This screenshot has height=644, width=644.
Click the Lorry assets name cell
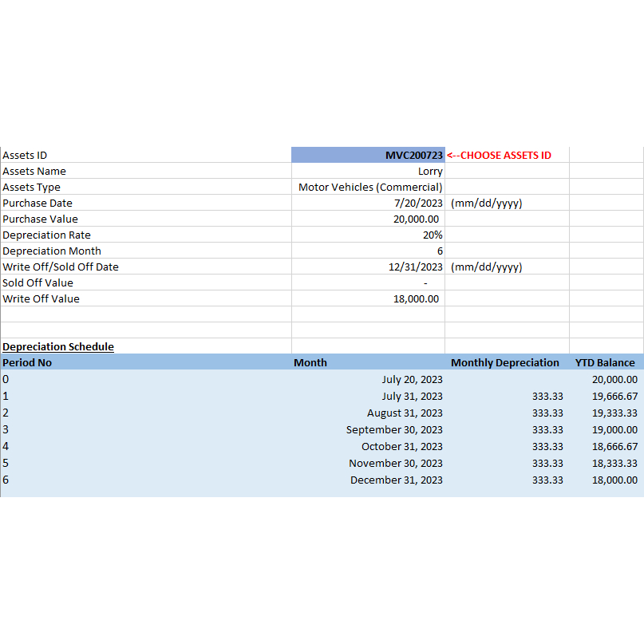click(x=368, y=171)
